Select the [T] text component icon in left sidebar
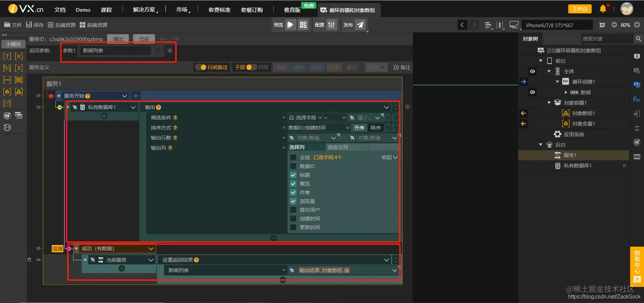Image resolution: width=644 pixels, height=303 pixels. 7,56
